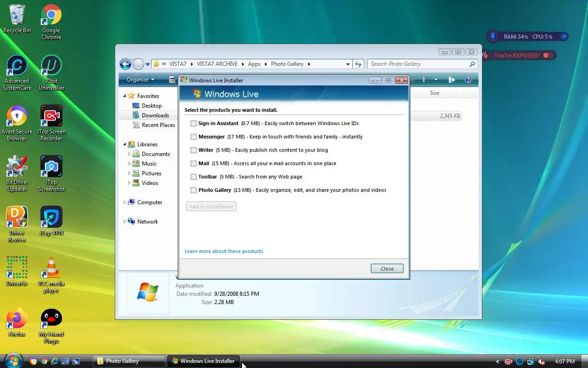Toggle the Explorer preview pane icon

pos(452,80)
